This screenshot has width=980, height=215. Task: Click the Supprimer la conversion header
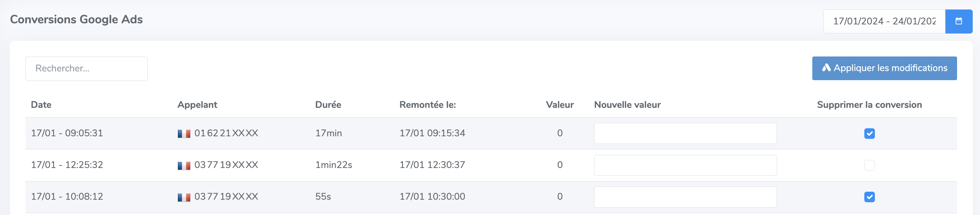coord(869,105)
